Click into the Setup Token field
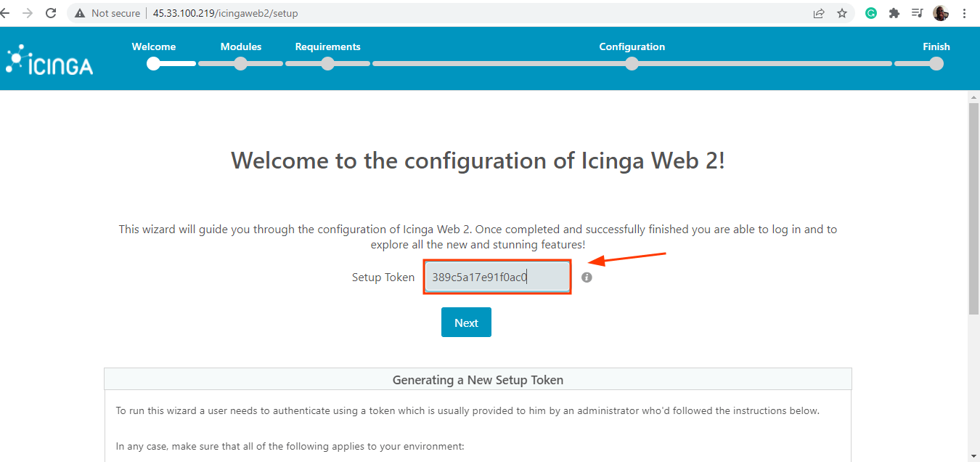The height and width of the screenshot is (462, 980). coord(497,277)
